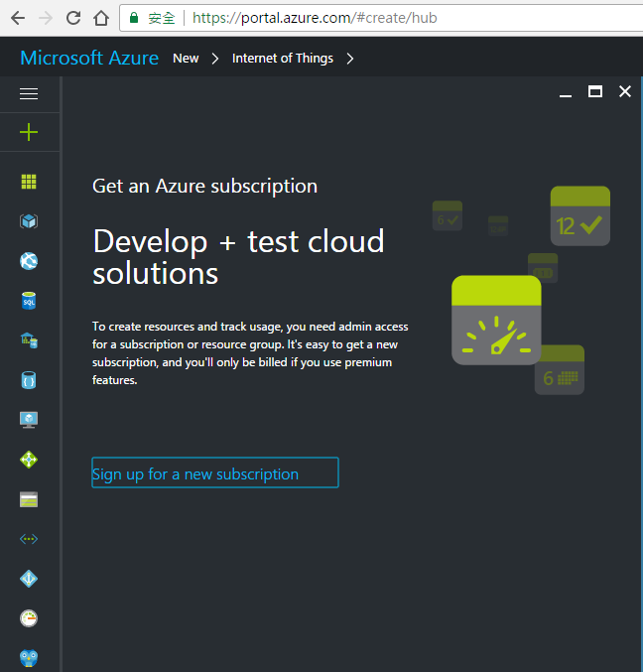
Task: Reload the browser page
Action: [x=73, y=18]
